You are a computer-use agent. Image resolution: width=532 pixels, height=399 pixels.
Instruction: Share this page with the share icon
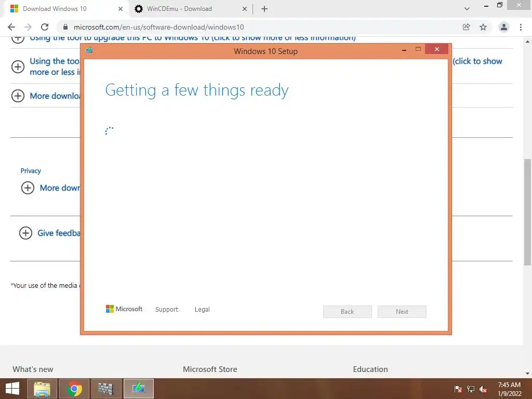point(467,27)
